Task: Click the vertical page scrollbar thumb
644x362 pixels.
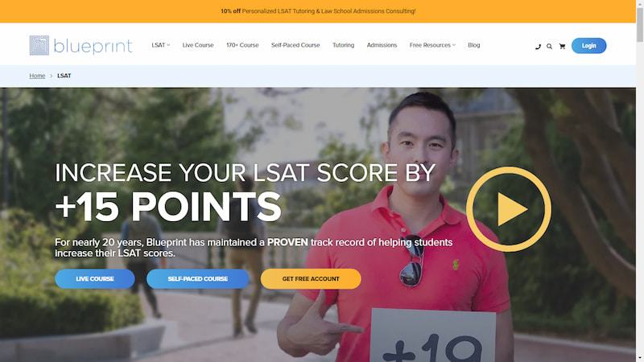Action: click(x=640, y=25)
